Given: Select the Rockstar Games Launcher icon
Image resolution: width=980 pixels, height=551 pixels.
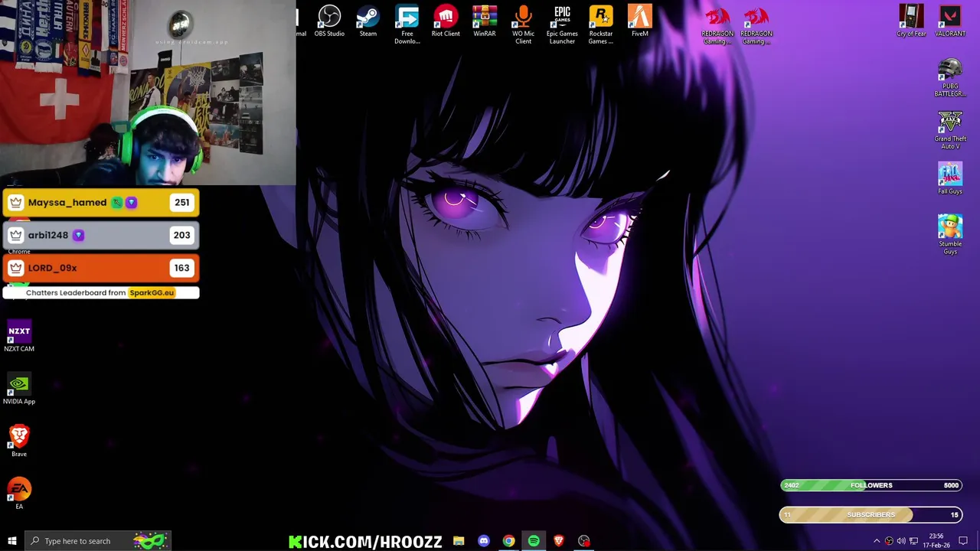Looking at the screenshot, I should pos(601,25).
